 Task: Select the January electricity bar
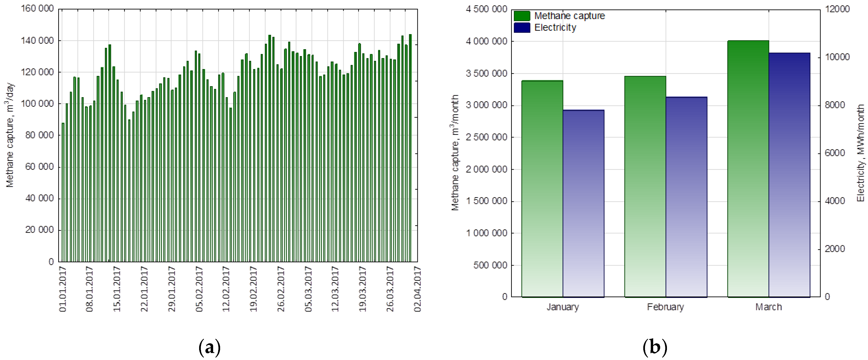(x=583, y=203)
